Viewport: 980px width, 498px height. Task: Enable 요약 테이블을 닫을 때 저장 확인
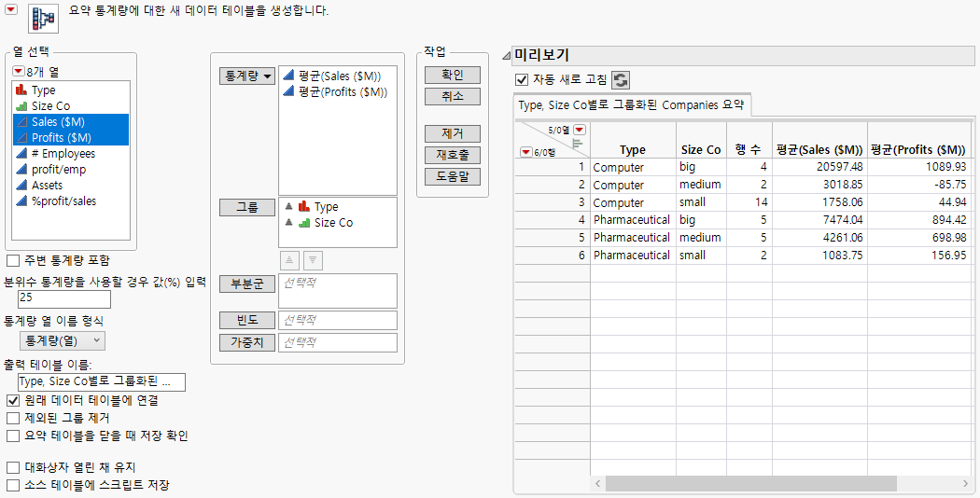click(x=12, y=436)
